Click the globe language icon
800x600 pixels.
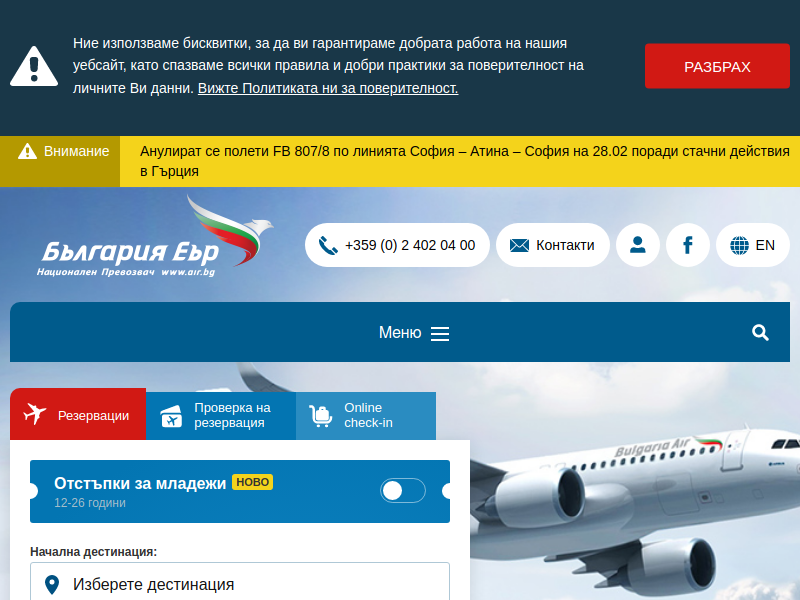(x=739, y=245)
